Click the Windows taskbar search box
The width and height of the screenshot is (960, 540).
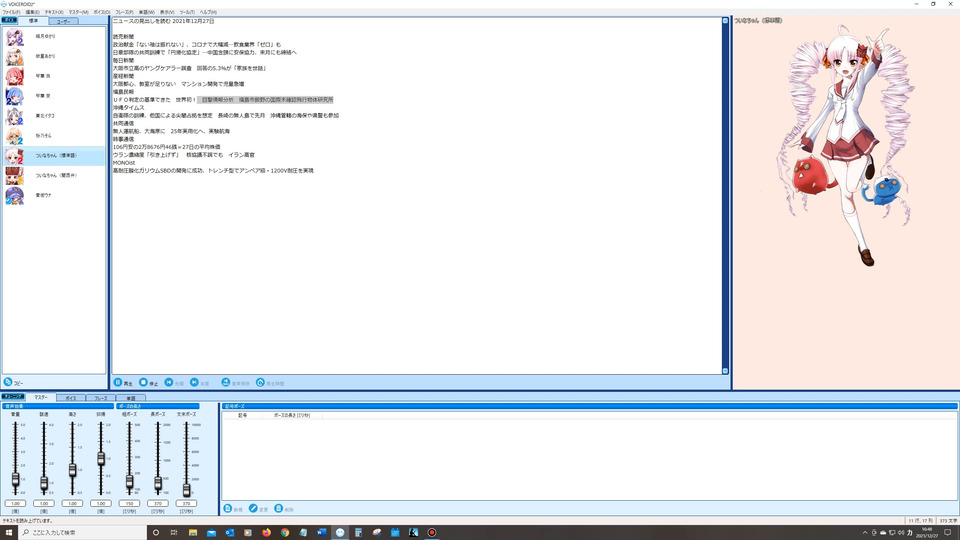[83, 532]
